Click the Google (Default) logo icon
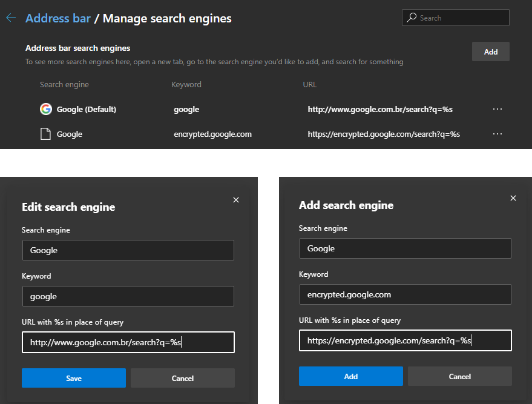This screenshot has height=404, width=532. point(45,109)
